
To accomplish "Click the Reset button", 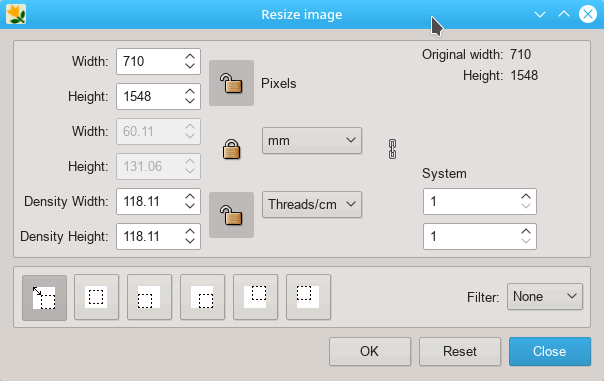I will 460,351.
